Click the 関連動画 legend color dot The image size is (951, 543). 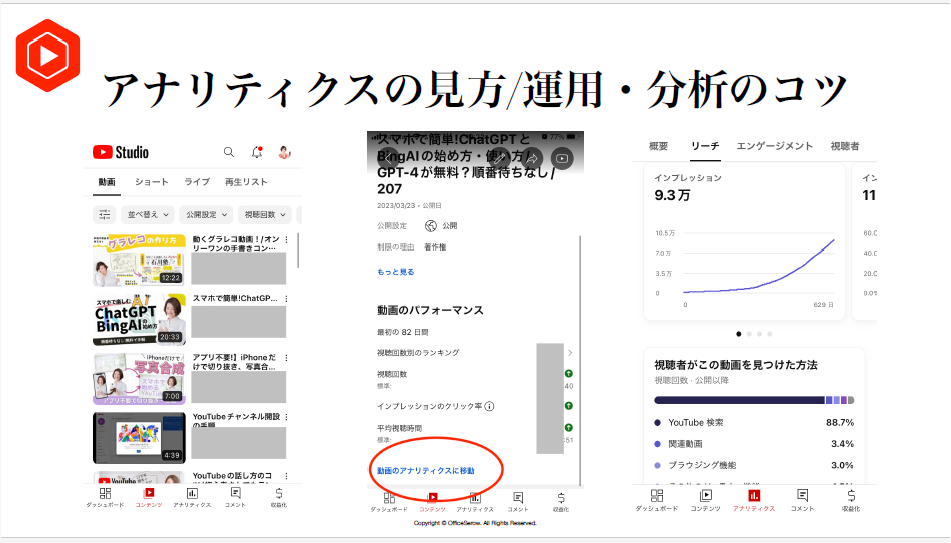tap(657, 444)
